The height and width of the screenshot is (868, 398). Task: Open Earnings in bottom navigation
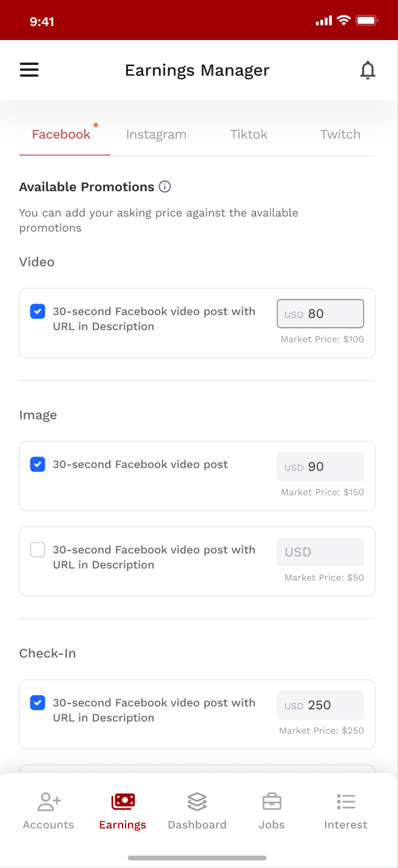click(123, 811)
